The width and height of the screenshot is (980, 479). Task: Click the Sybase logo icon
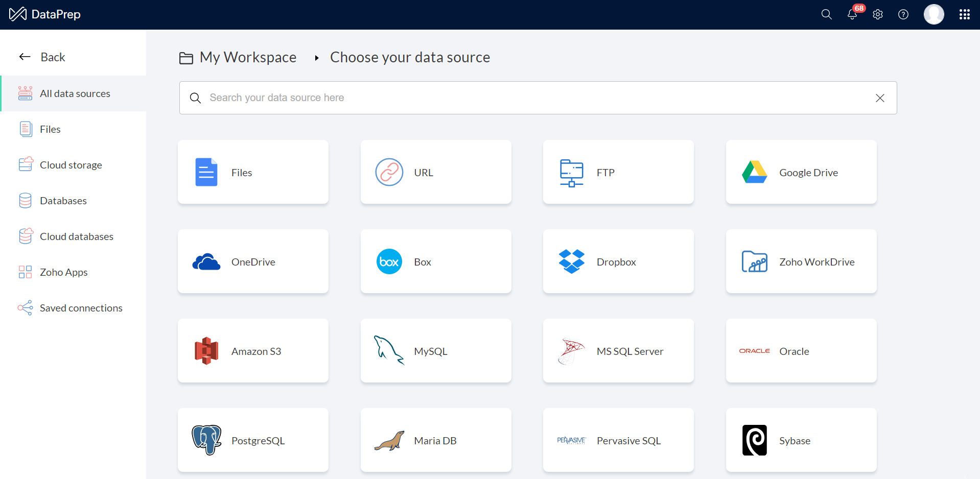[x=755, y=440]
